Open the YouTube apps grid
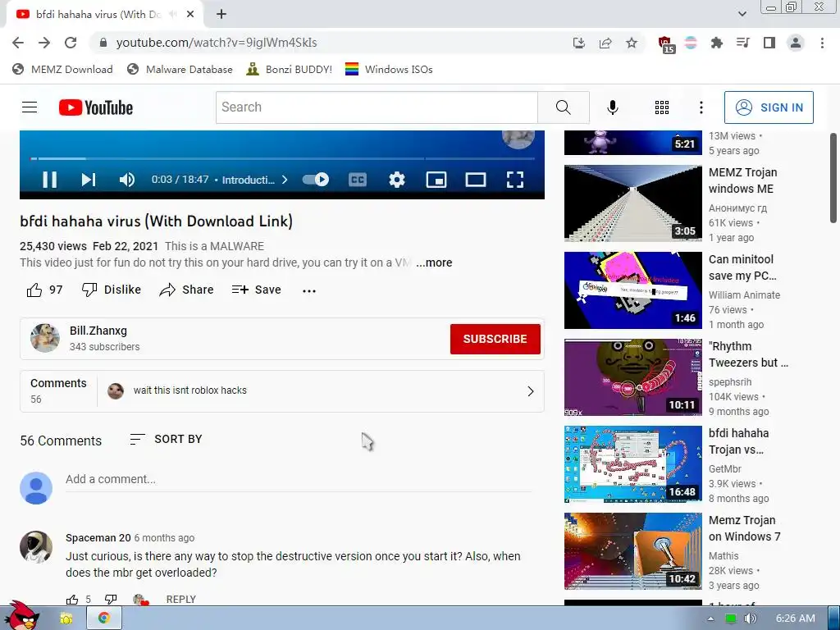This screenshot has width=840, height=630. click(662, 107)
